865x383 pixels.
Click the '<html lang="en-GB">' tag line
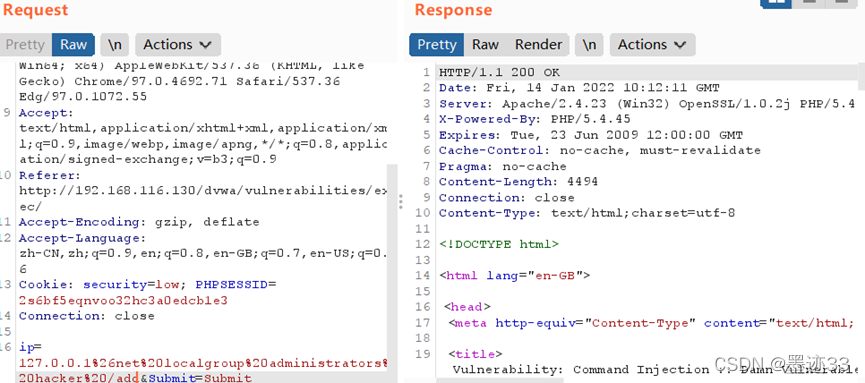[x=515, y=275]
